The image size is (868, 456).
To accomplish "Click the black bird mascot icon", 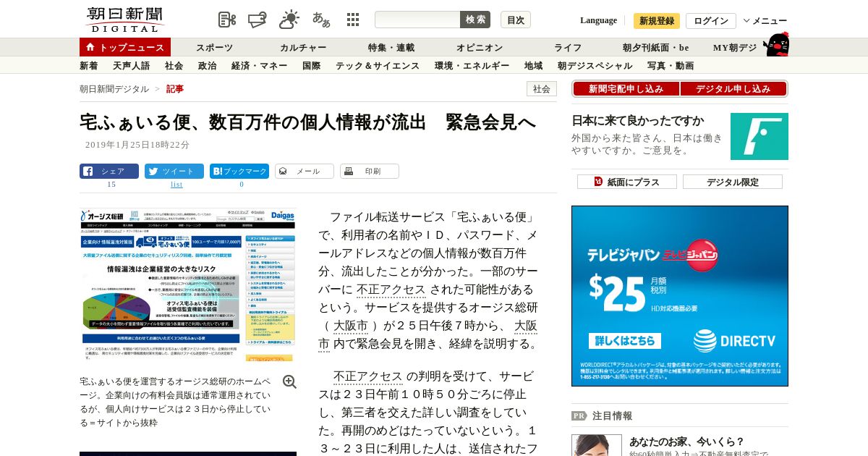I will tap(776, 45).
